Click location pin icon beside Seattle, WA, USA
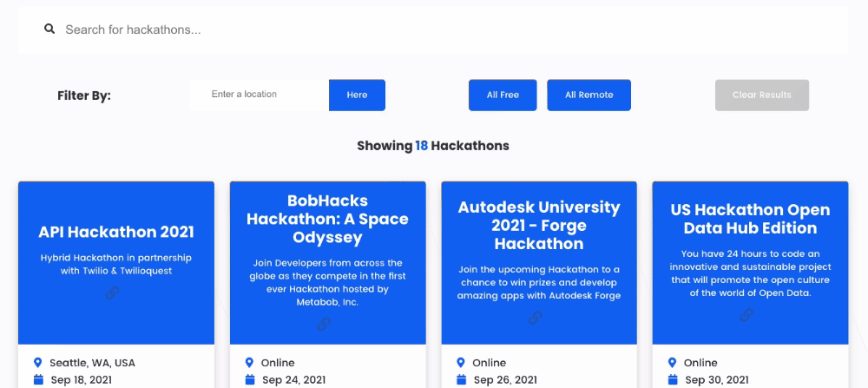The width and height of the screenshot is (868, 388). click(37, 363)
